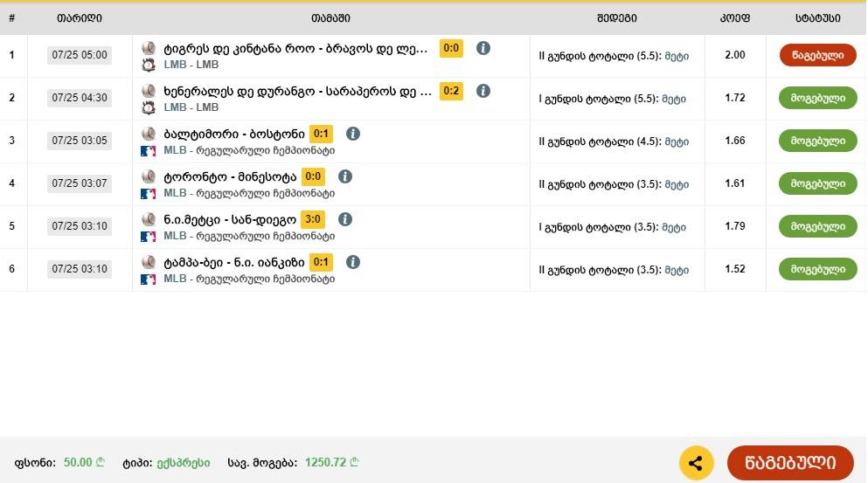
Task: Click the სტატუსი column header
Action: pos(817,18)
